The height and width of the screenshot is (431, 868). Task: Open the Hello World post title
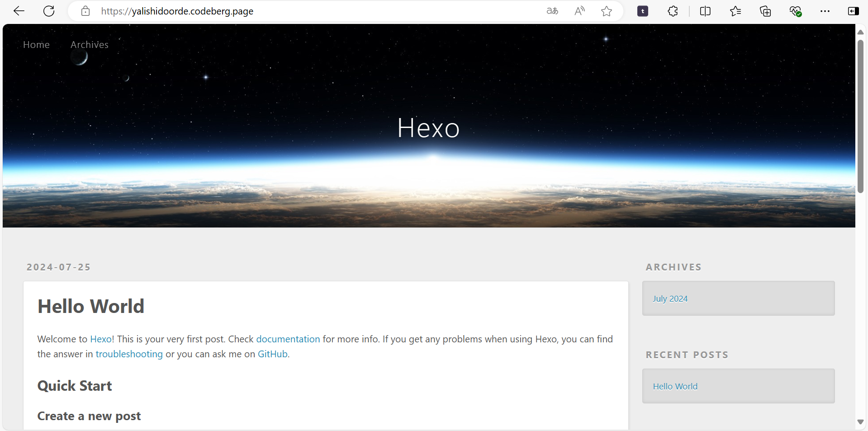91,307
